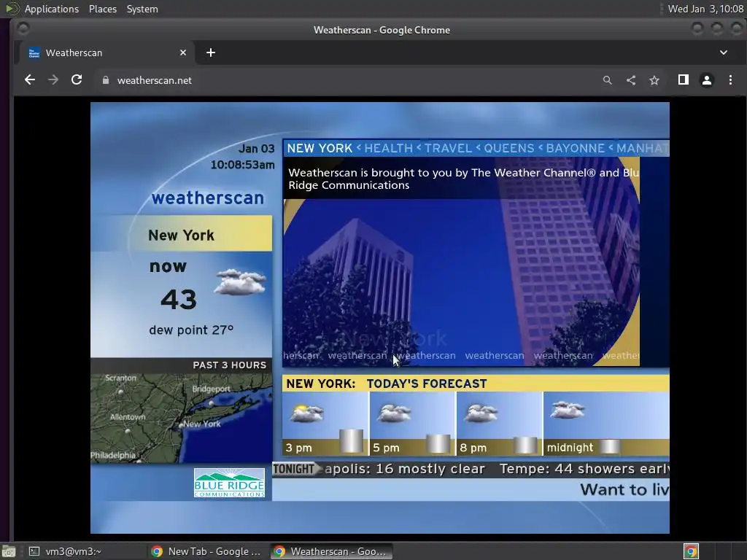
Task: Select the Weatherscan browser tab
Action: click(107, 52)
